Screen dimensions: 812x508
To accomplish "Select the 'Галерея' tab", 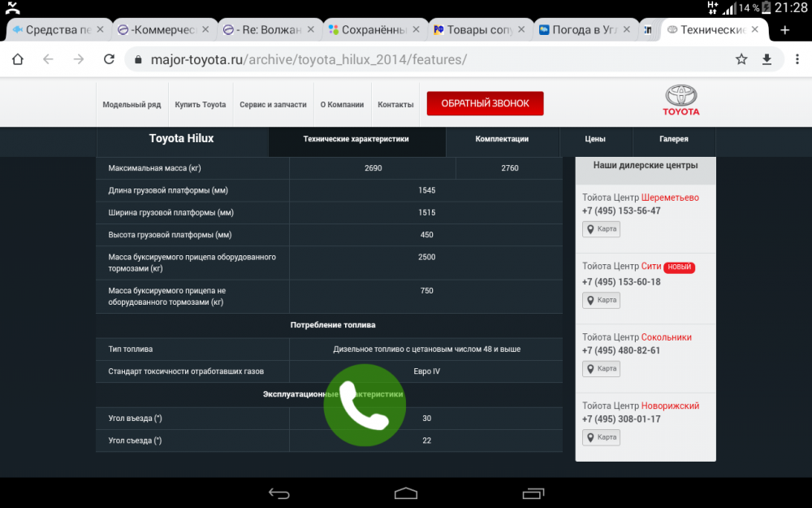I will pos(674,139).
